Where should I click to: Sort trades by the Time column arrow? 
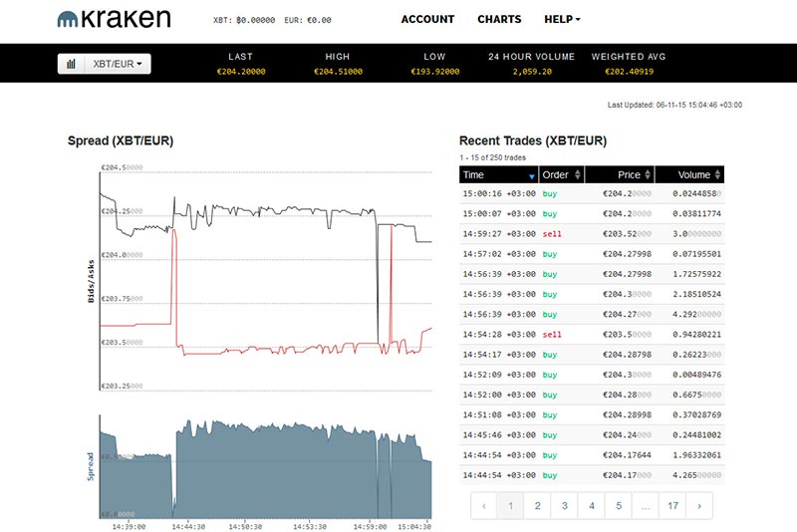[x=531, y=175]
